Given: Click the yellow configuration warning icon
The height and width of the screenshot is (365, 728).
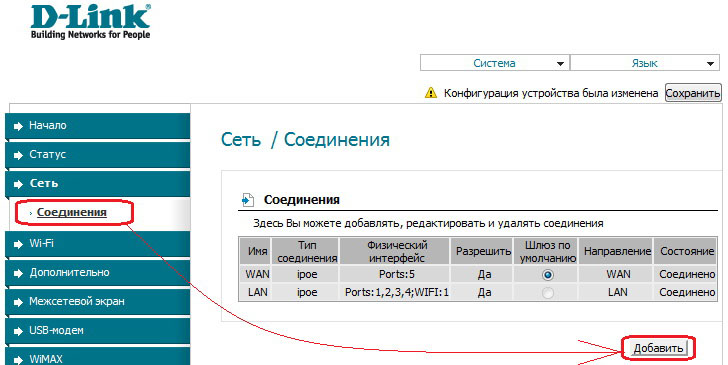Looking at the screenshot, I should point(431,93).
